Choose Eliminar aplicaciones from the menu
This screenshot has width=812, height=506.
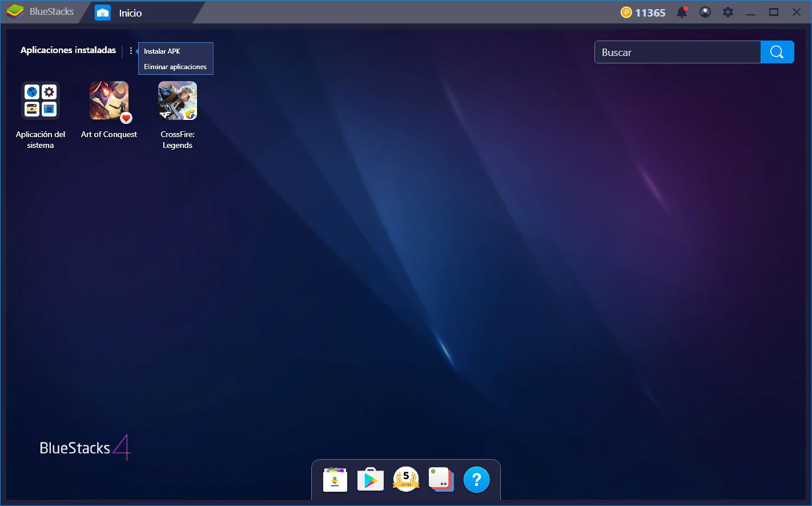coord(176,67)
